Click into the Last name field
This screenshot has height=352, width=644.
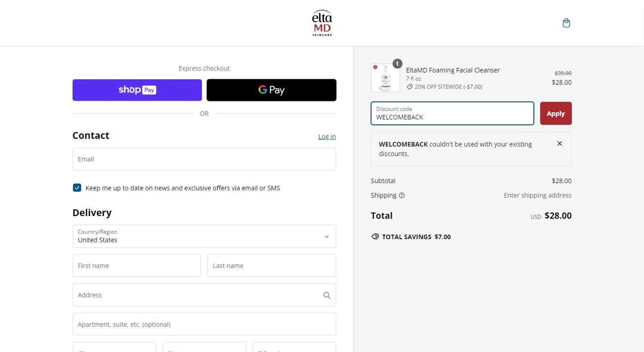click(272, 266)
